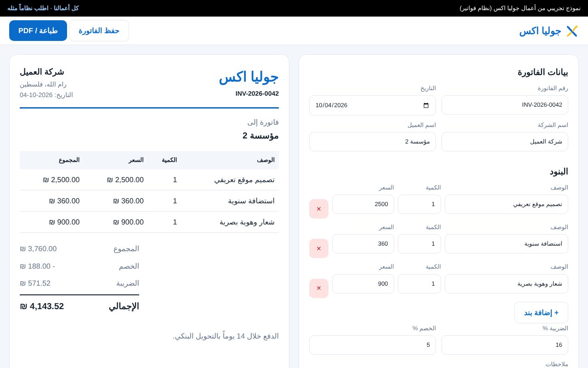
Task: Click the جوليا اكس X logo icon
Action: click(572, 31)
